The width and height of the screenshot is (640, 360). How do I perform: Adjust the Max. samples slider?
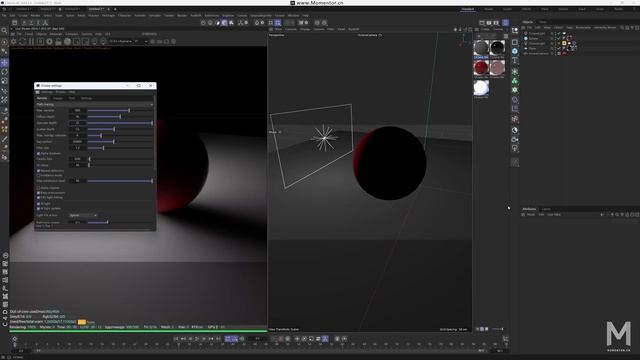click(120, 111)
